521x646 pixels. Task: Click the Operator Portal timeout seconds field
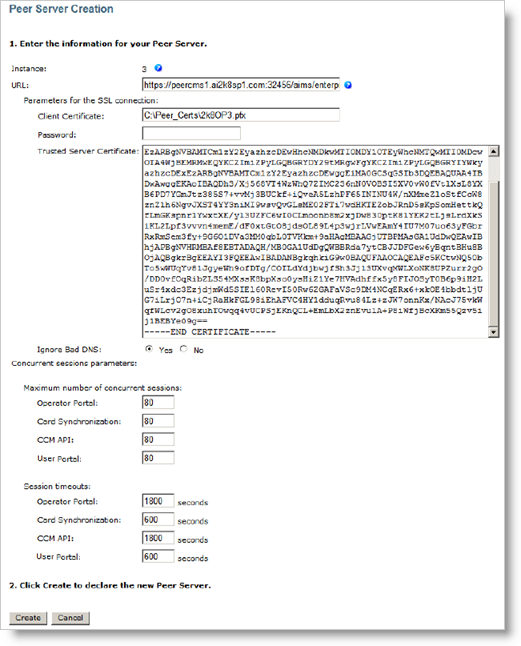point(158,501)
